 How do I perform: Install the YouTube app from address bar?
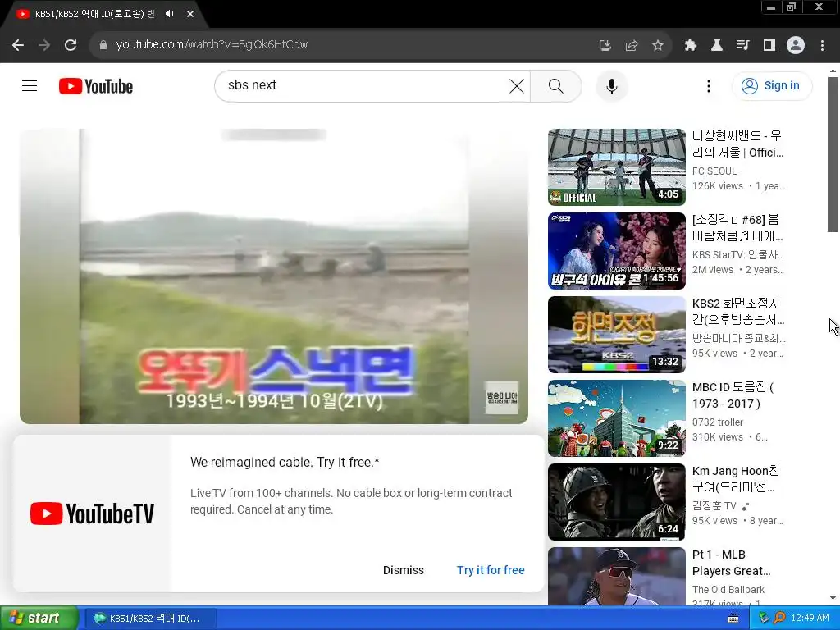tap(605, 45)
